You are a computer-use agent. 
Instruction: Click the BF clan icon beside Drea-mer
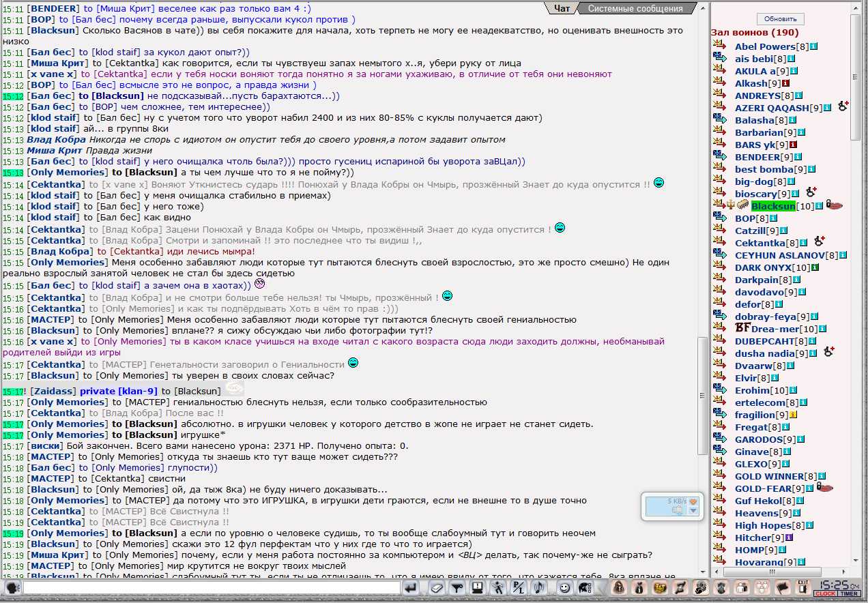pos(743,328)
